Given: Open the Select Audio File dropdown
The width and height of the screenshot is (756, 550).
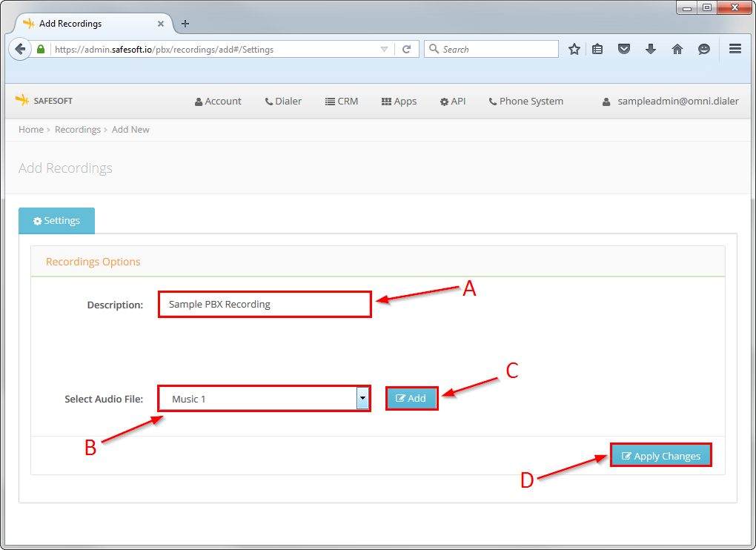Looking at the screenshot, I should [264, 399].
